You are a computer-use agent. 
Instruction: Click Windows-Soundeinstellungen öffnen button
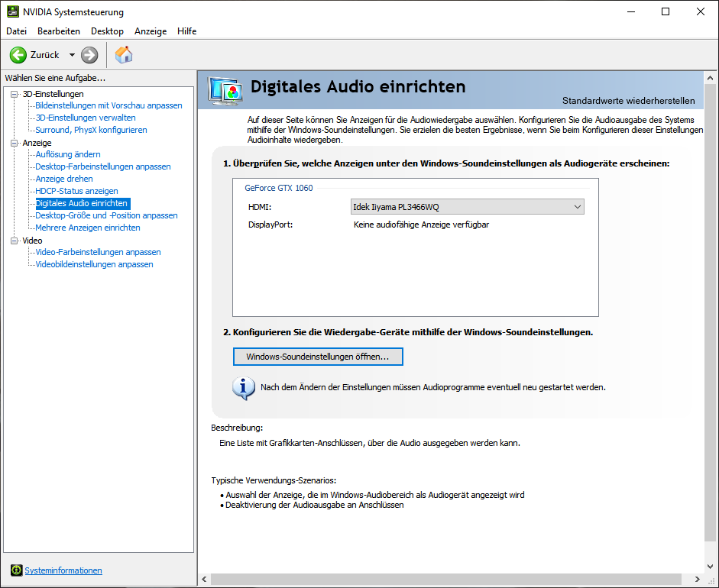pyautogui.click(x=318, y=357)
